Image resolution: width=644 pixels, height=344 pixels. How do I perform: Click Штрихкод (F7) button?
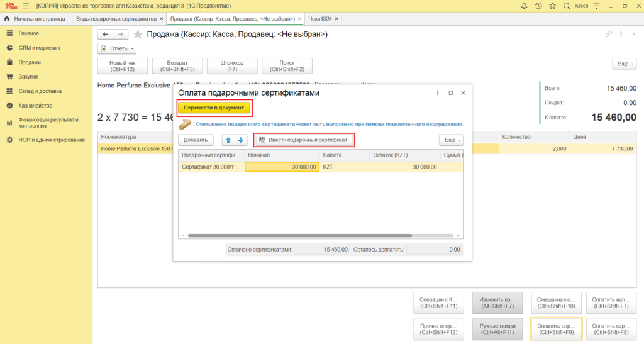tap(232, 66)
